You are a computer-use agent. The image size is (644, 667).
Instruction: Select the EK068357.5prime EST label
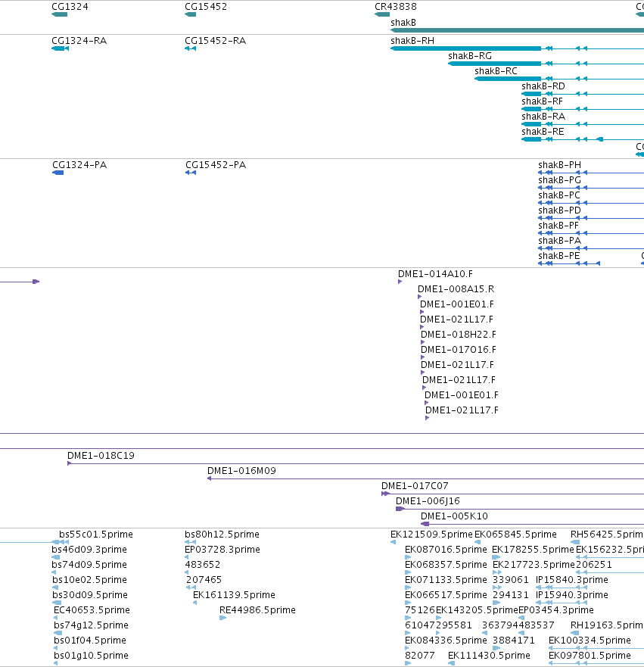tap(446, 565)
